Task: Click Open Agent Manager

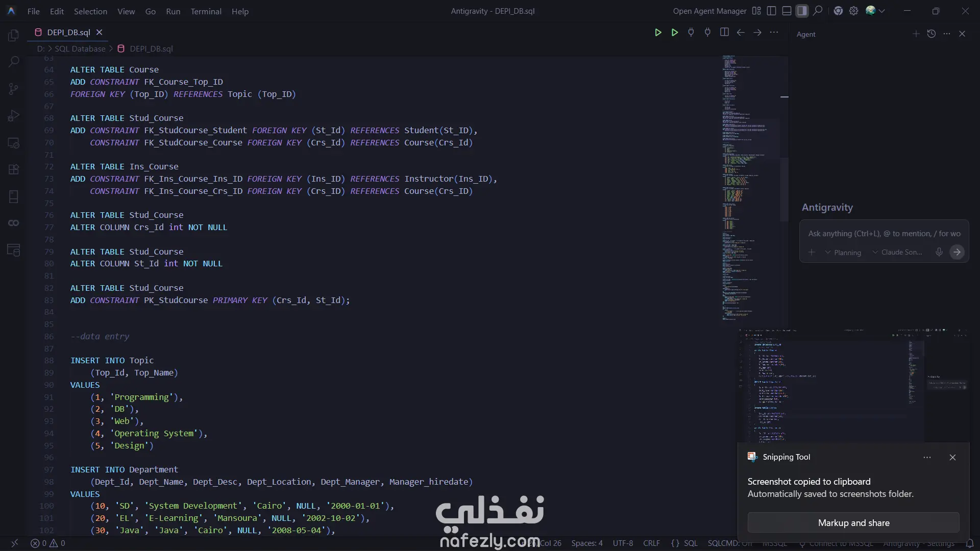Action: (x=709, y=11)
